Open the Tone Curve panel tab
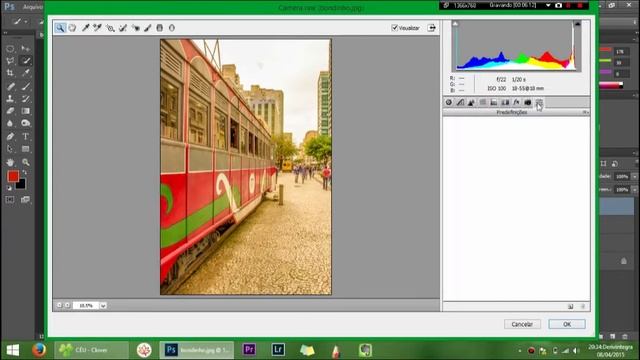This screenshot has height=360, width=640. (x=460, y=102)
